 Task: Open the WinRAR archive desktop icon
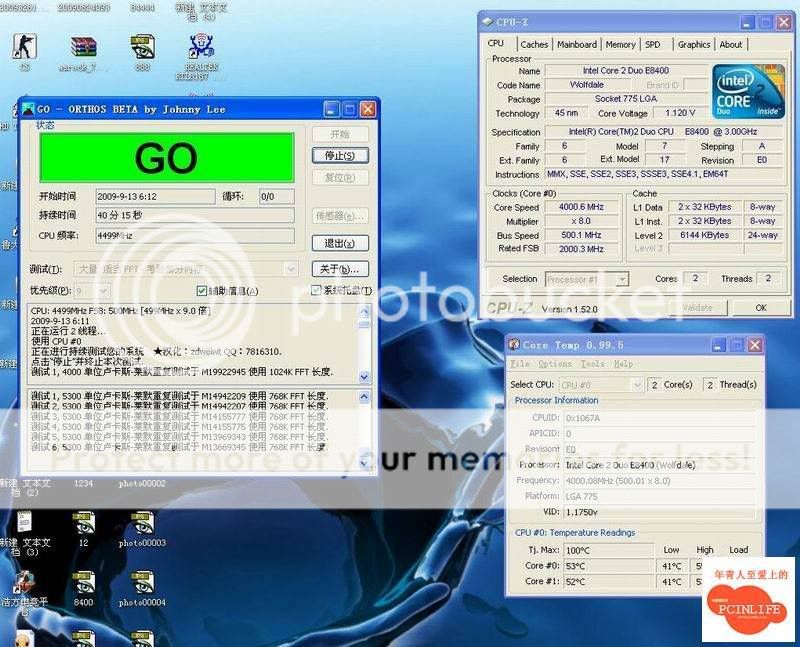pyautogui.click(x=82, y=45)
